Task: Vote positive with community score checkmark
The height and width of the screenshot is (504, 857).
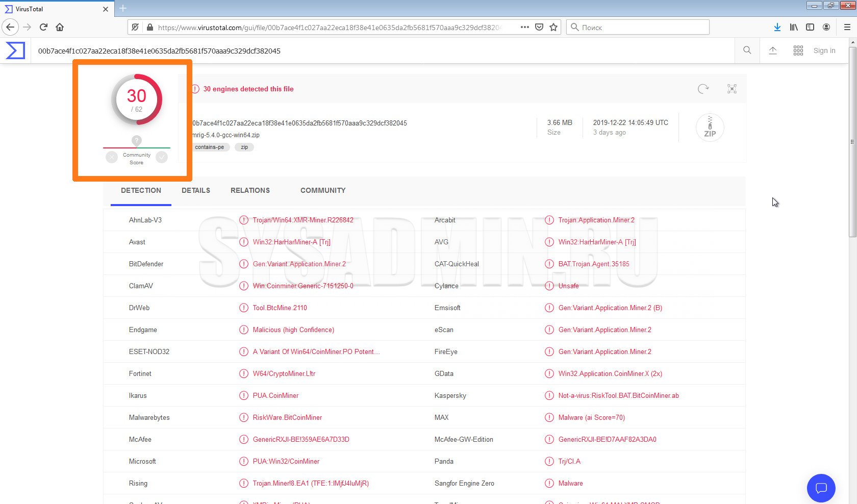Action: (x=162, y=157)
